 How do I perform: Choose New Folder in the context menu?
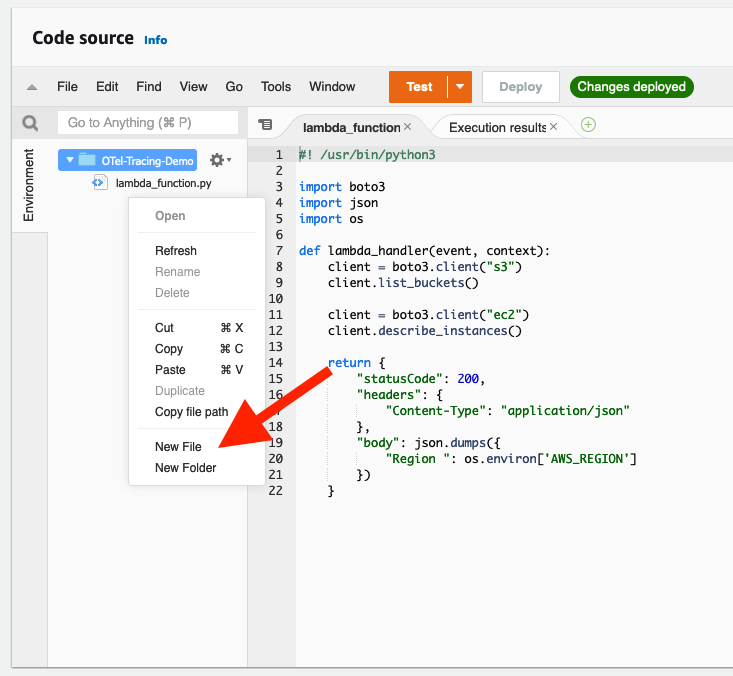(186, 468)
